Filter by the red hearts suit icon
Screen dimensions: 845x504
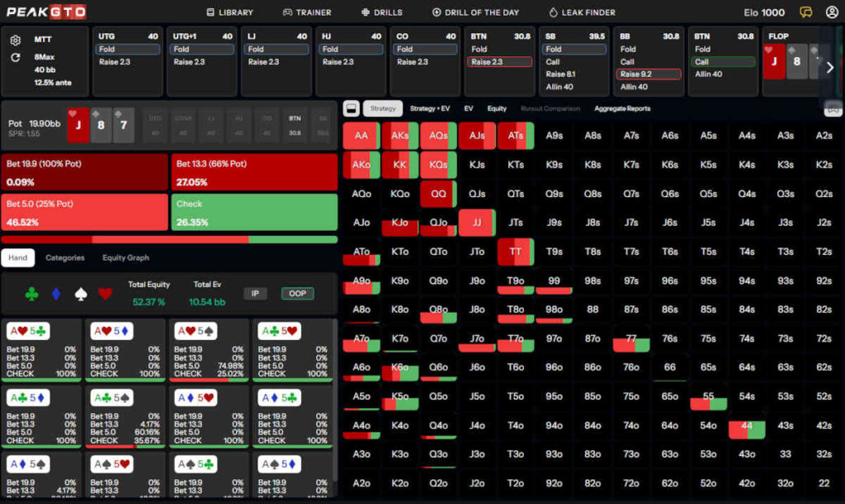(x=105, y=293)
